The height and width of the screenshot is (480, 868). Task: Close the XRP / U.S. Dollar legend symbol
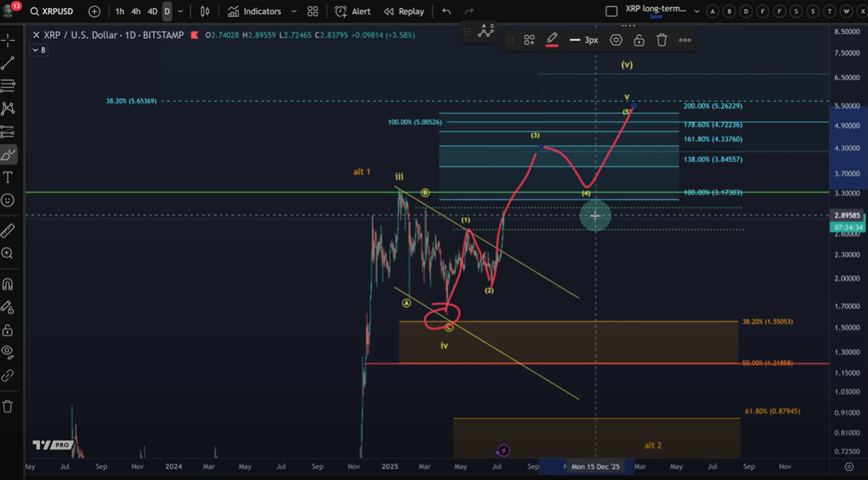[36, 35]
